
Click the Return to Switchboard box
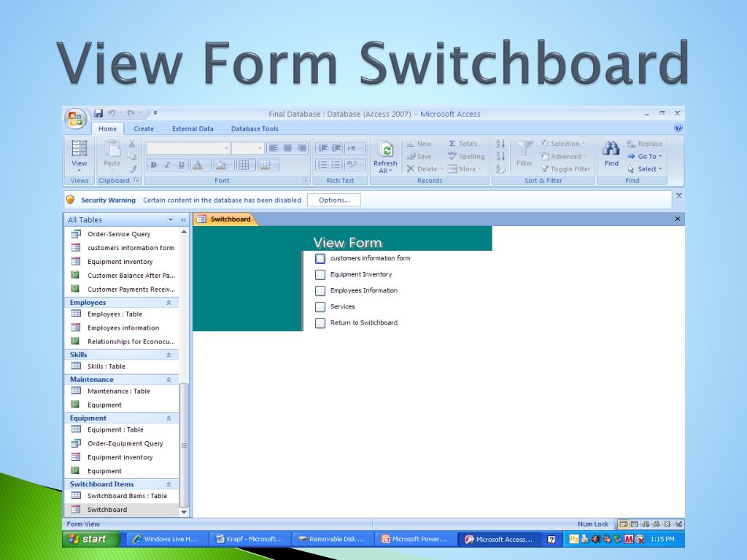320,323
